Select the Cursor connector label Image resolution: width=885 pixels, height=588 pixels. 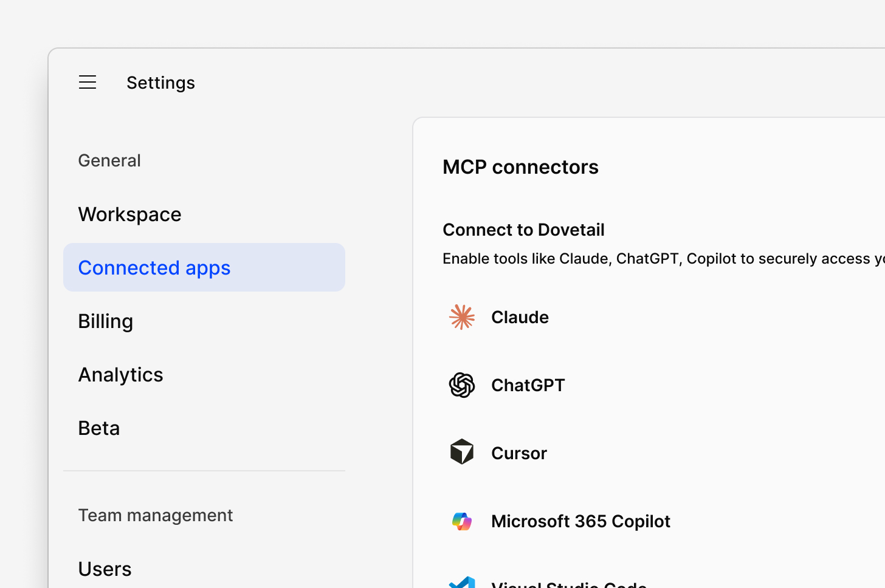[x=519, y=453]
